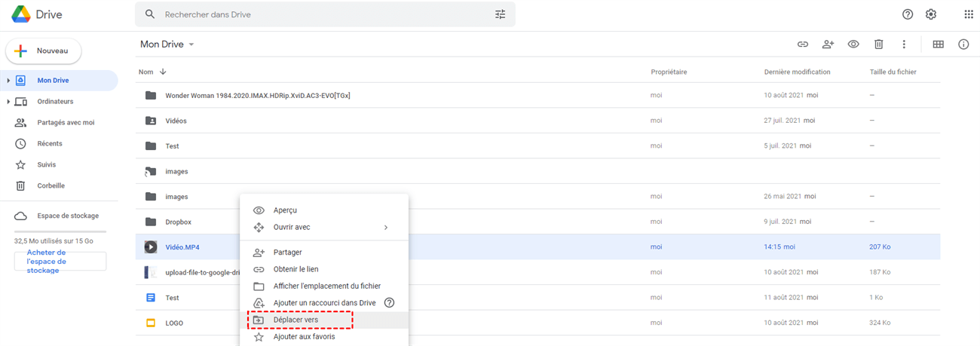Toggle the grid layout view
This screenshot has height=346, width=980.
939,44
